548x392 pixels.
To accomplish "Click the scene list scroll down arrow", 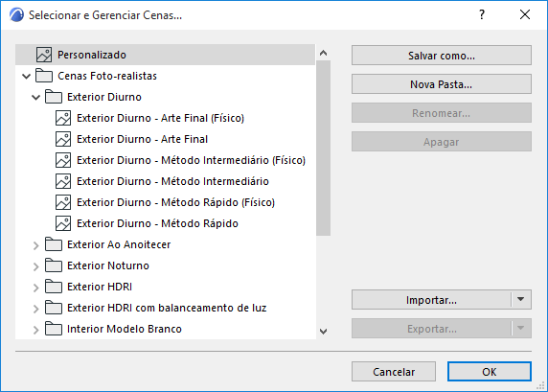I will [x=323, y=331].
